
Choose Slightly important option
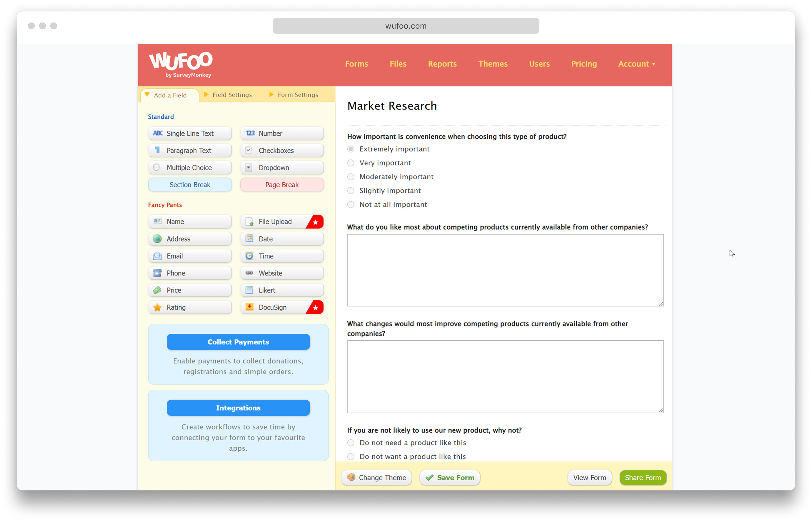pyautogui.click(x=351, y=191)
